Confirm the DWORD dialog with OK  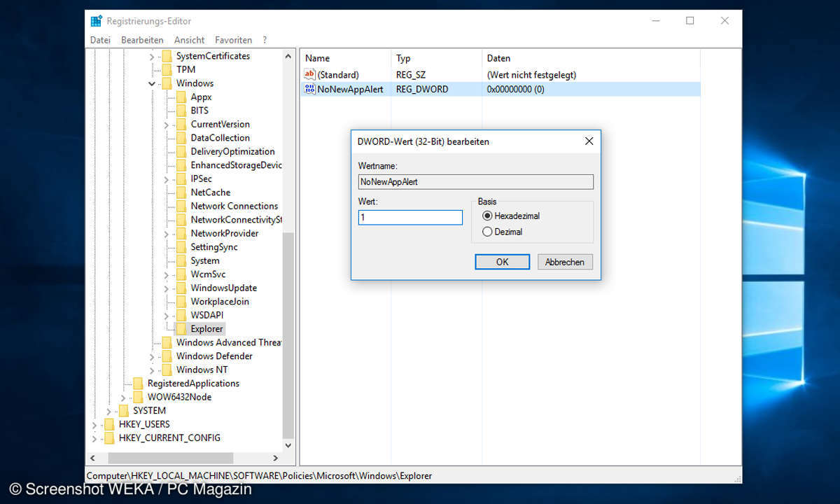pyautogui.click(x=502, y=262)
